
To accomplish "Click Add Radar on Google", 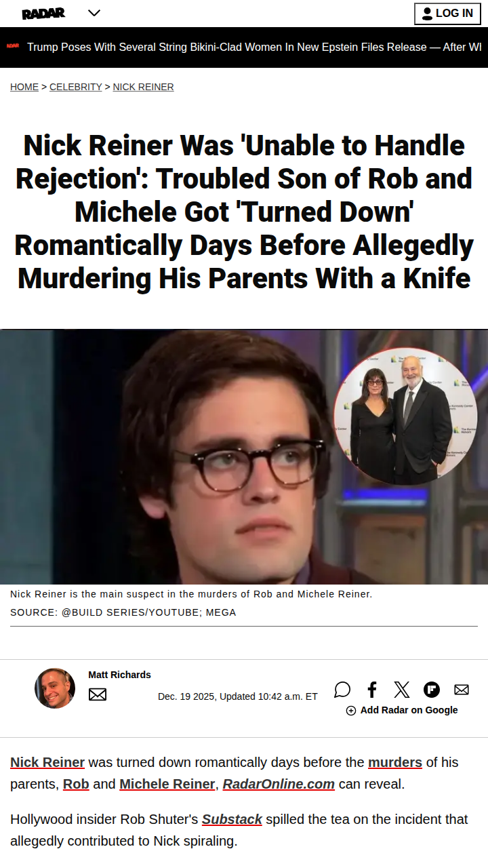I will click(402, 710).
